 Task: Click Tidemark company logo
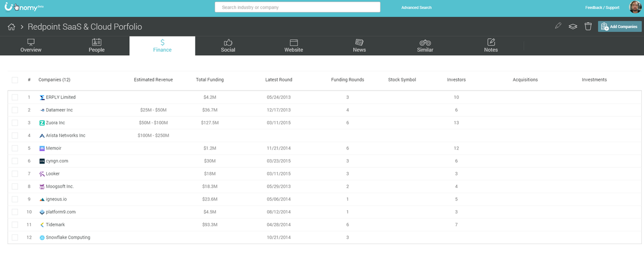(42, 225)
